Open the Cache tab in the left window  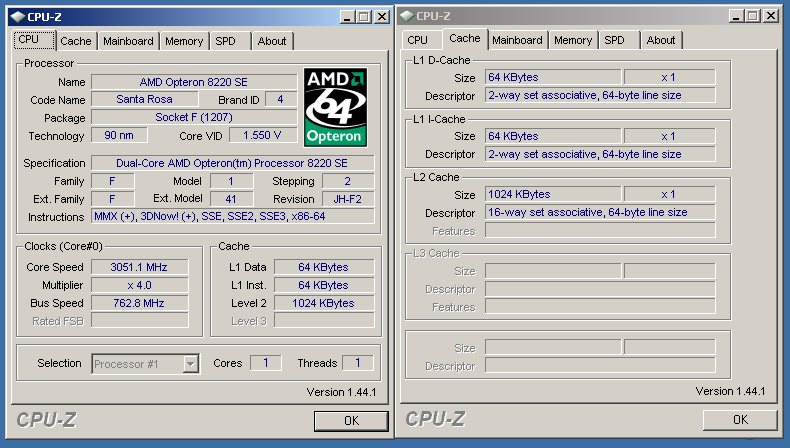click(76, 41)
